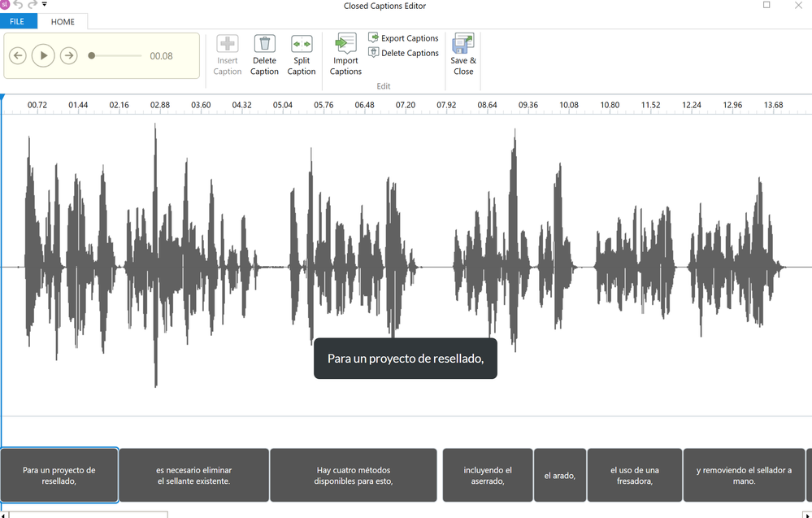The width and height of the screenshot is (812, 518).
Task: Click the 05.76 mark on timeline ruler
Action: [x=323, y=105]
